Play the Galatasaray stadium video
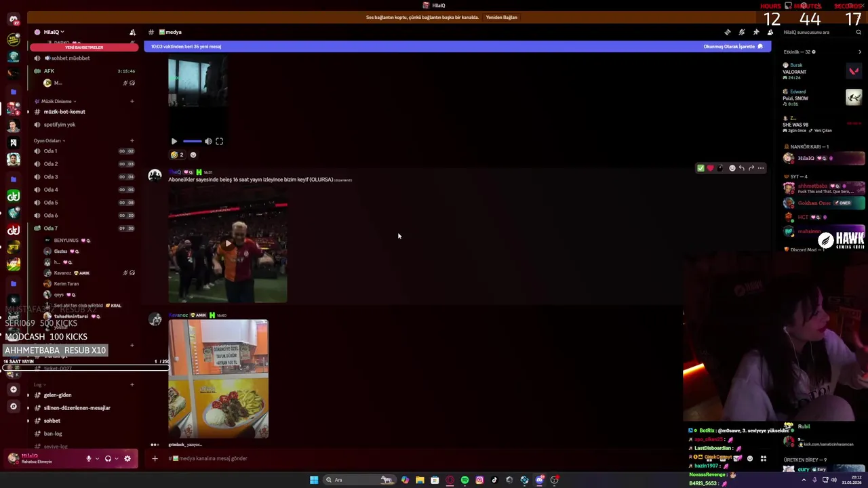The image size is (868, 488). tap(228, 244)
